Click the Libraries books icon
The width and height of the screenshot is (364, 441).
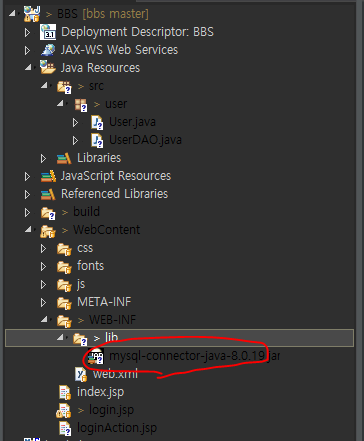coord(64,158)
